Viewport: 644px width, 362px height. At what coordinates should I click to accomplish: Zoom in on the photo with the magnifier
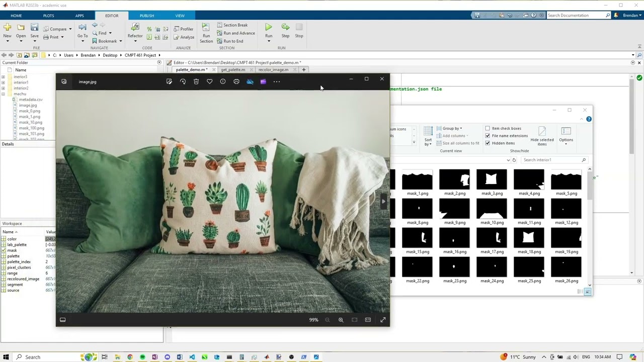pyautogui.click(x=341, y=320)
